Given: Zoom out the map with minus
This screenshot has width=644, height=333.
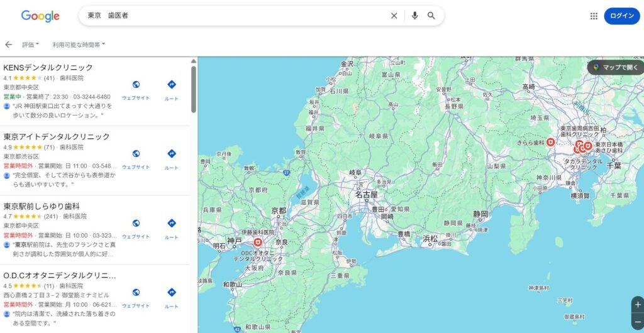Looking at the screenshot, I should click(638, 322).
